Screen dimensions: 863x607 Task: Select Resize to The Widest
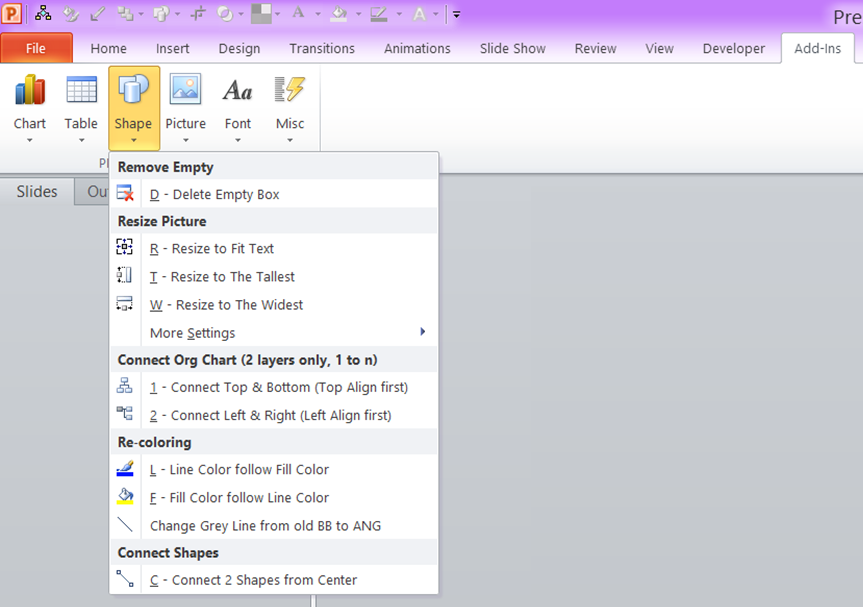pos(226,305)
